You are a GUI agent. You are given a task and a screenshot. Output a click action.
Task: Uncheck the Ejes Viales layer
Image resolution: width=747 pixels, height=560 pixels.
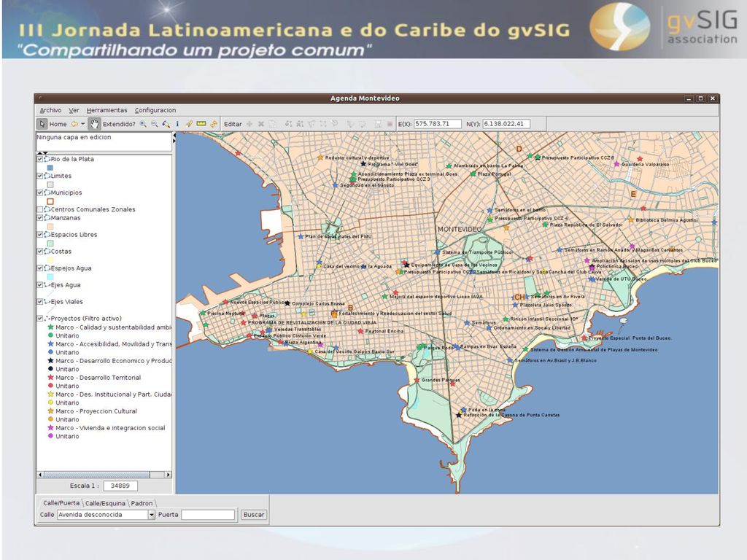[x=40, y=301]
